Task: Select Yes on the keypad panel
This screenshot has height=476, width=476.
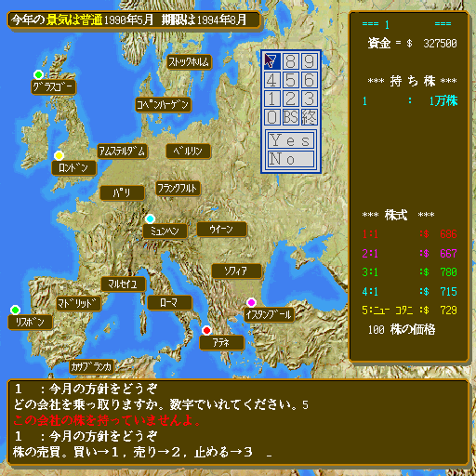Action: tap(290, 140)
